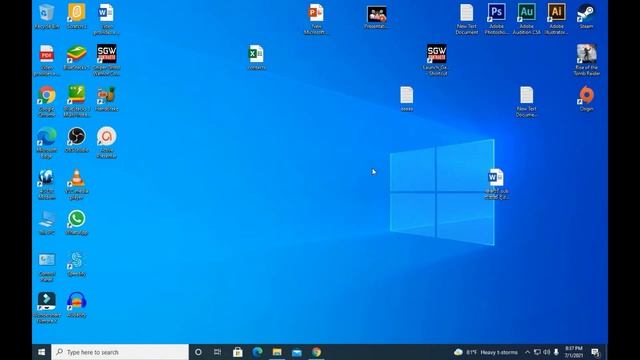The width and height of the screenshot is (640, 360).
Task: Select the contacts Excel spreadsheet
Action: tap(256, 58)
